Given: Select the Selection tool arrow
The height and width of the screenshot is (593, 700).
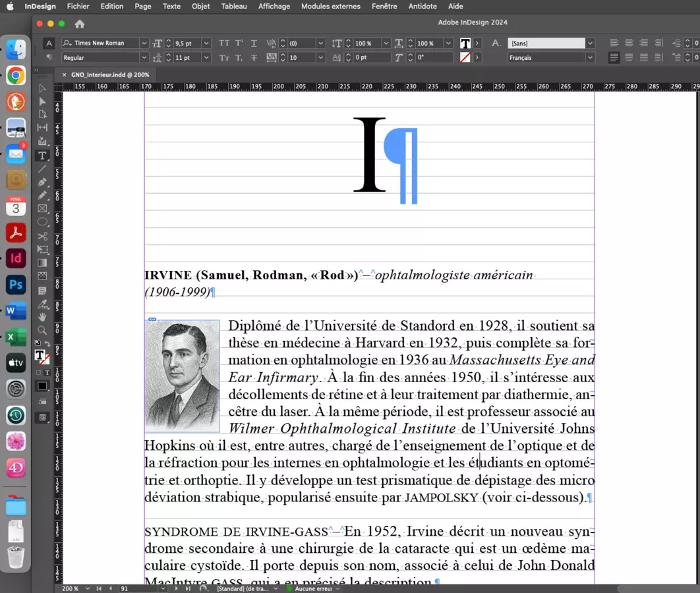Looking at the screenshot, I should click(x=42, y=88).
